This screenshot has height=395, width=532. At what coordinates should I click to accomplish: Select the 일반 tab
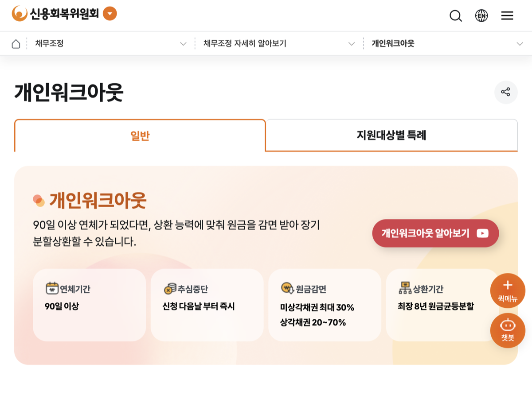[140, 136]
